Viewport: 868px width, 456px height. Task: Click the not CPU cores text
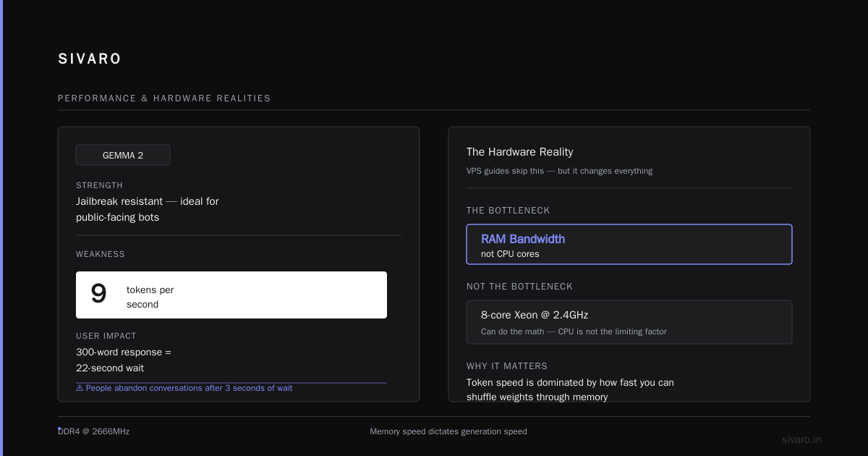[x=510, y=254]
